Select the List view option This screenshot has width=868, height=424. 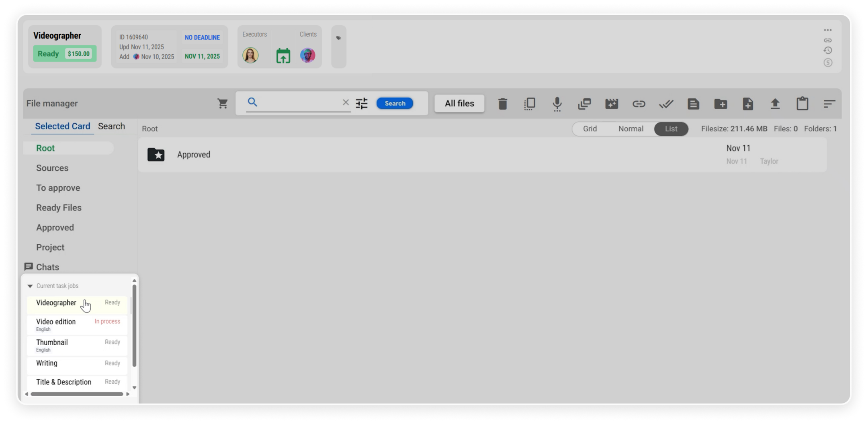point(671,129)
